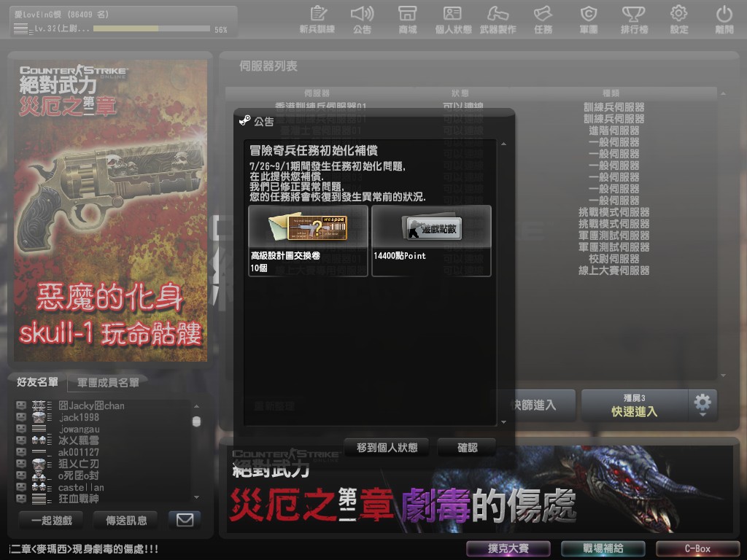This screenshot has height=560, width=747.
Task: Open 武器製作 weapon crafting icon
Action: coord(498,20)
